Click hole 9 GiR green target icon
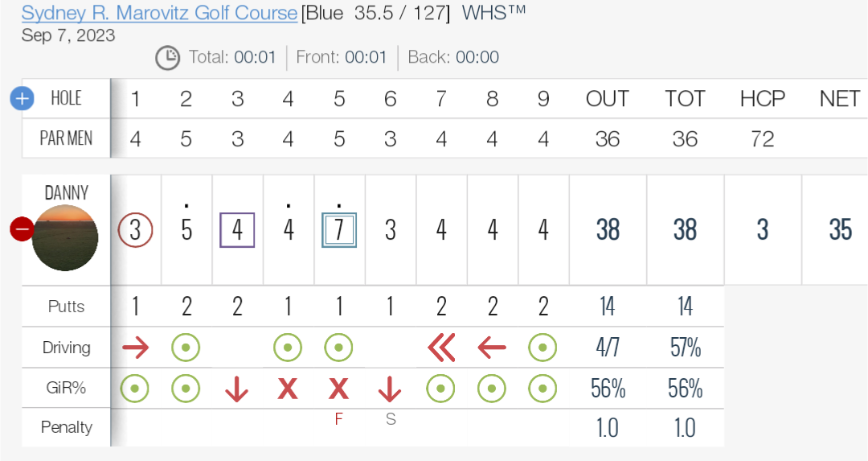The image size is (868, 461). pos(542,389)
